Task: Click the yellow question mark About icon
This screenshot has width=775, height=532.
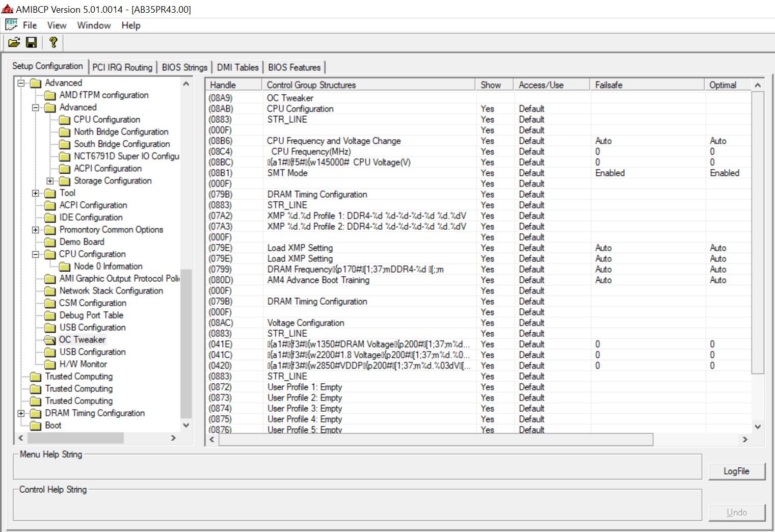Action: tap(53, 42)
